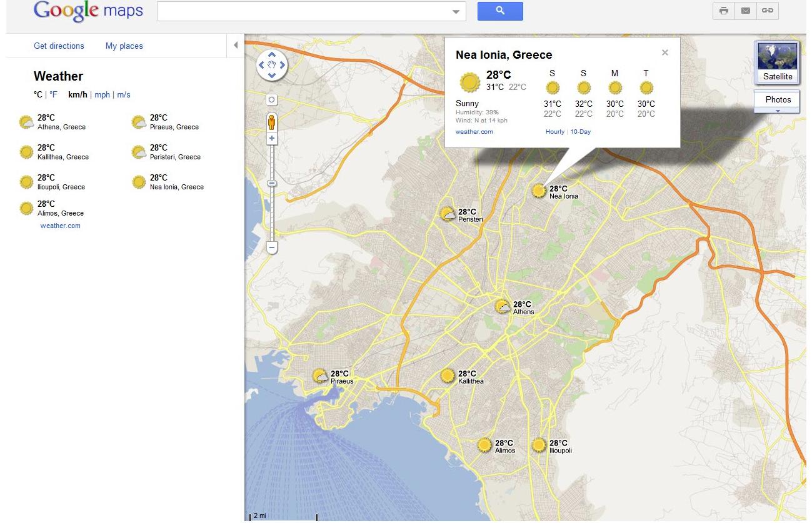
Task: Click the email envelope icon
Action: point(745,11)
